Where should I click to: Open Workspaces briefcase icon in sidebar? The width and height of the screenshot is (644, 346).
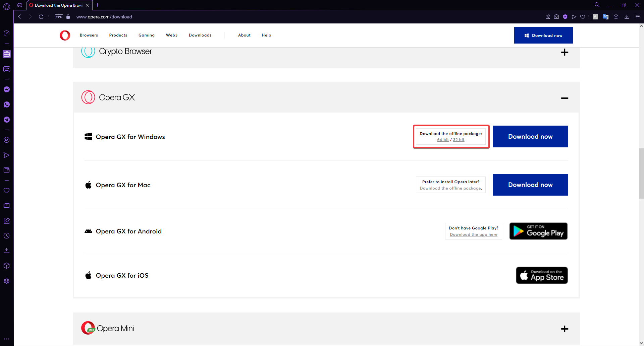[7, 54]
